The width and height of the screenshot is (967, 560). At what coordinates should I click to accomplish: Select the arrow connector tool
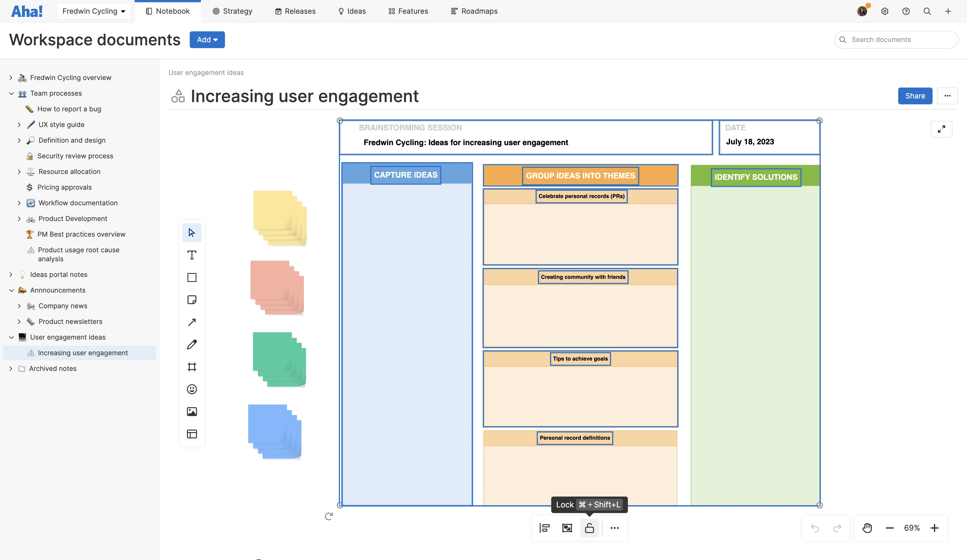192,322
